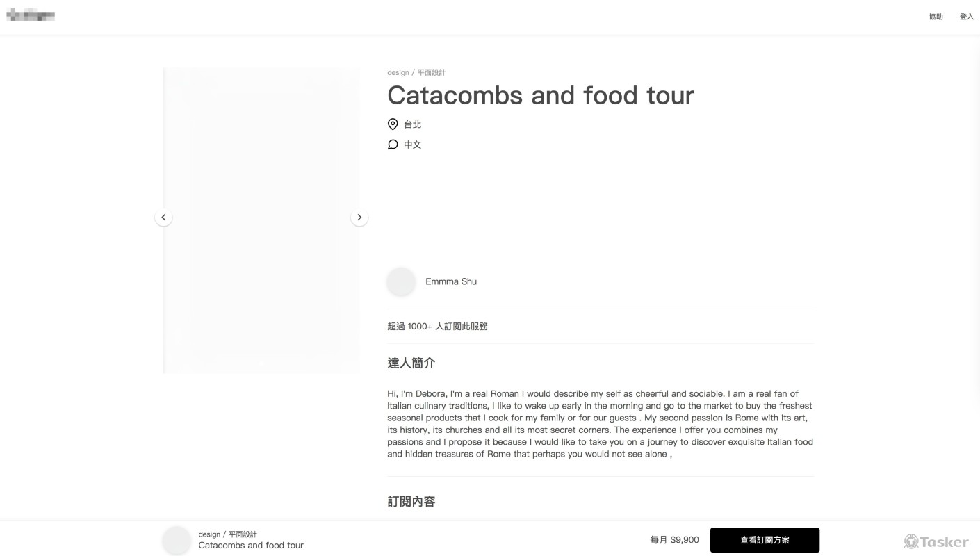Click the Tasker logo in the bottom corner
Viewport: 980px width, 556px height.
[936, 541]
